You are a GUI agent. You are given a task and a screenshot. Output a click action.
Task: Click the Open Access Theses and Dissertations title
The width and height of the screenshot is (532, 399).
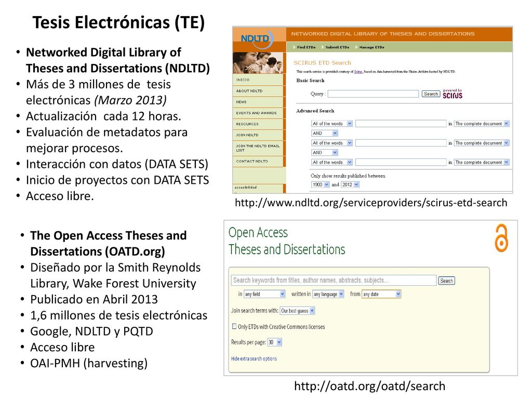(287, 241)
